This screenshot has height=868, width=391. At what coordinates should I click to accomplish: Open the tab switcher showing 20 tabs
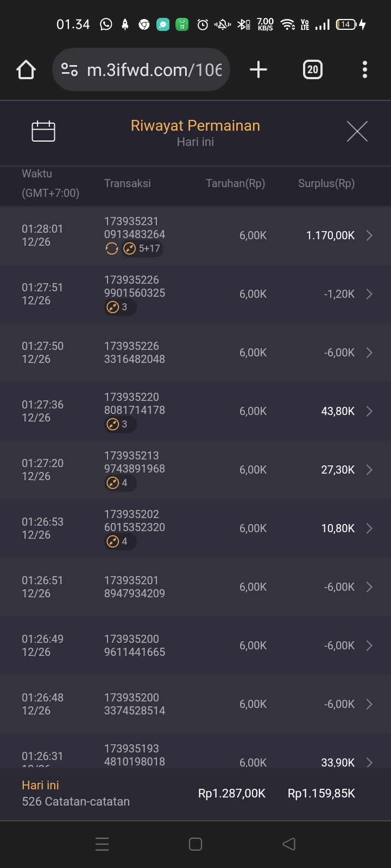pyautogui.click(x=312, y=69)
